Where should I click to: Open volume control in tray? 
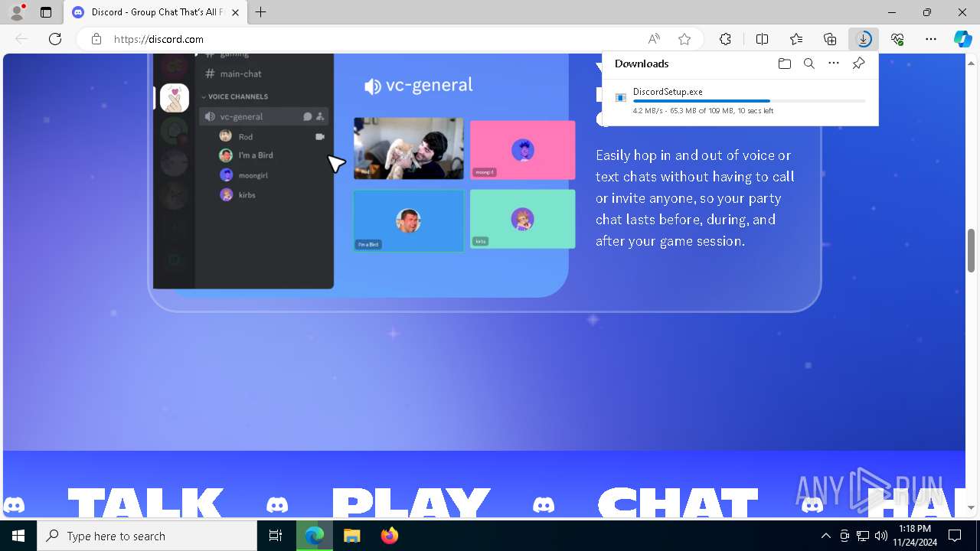pyautogui.click(x=881, y=536)
